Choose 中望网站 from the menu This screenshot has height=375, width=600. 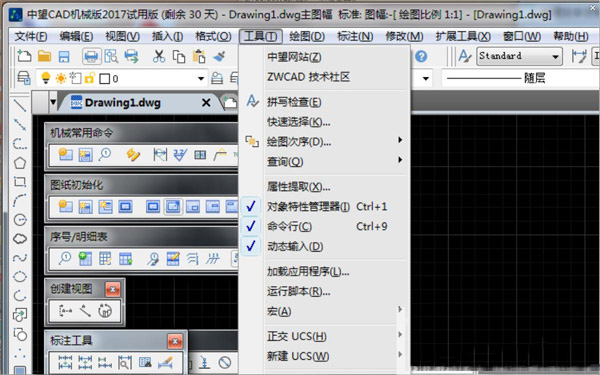[x=294, y=57]
